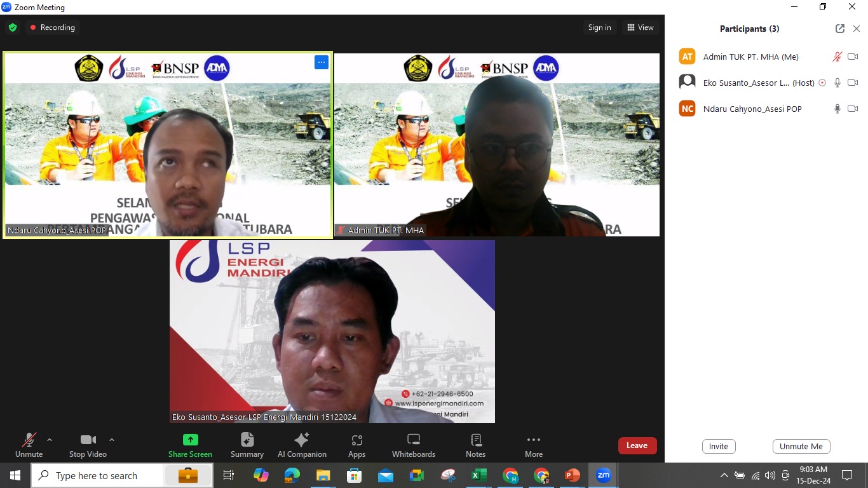
Task: Click the Unmute Me button
Action: 801,446
